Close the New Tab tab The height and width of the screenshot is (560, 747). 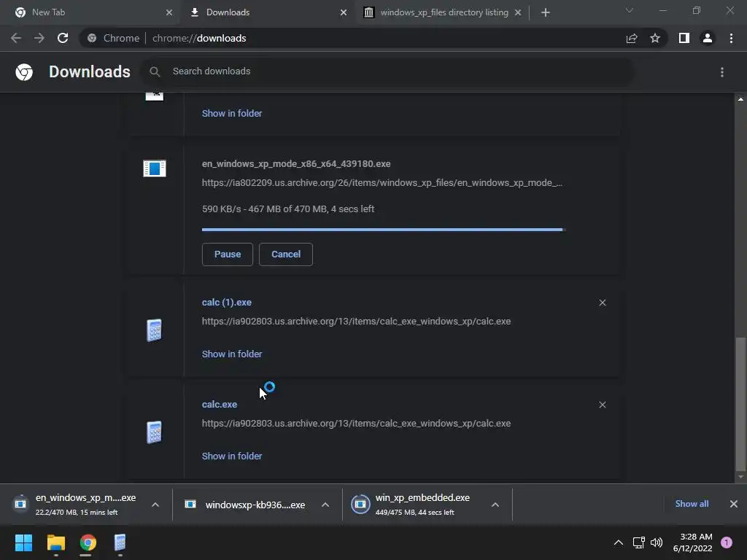(169, 12)
